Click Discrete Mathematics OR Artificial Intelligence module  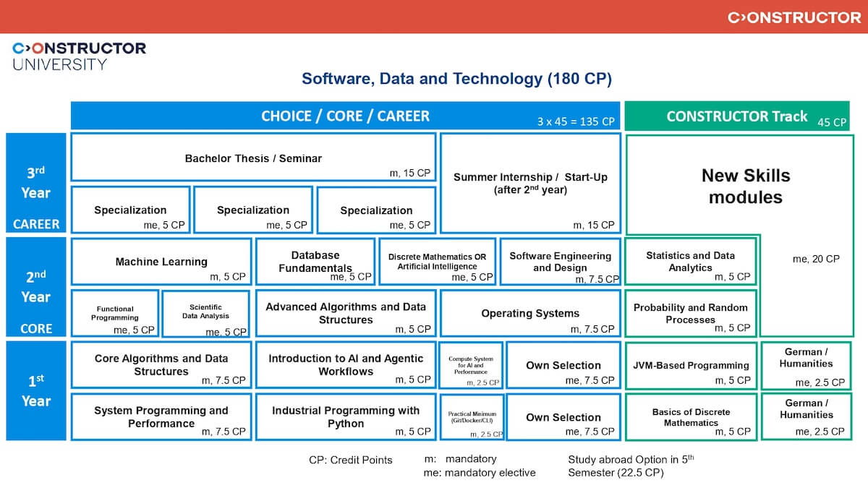[x=438, y=262]
